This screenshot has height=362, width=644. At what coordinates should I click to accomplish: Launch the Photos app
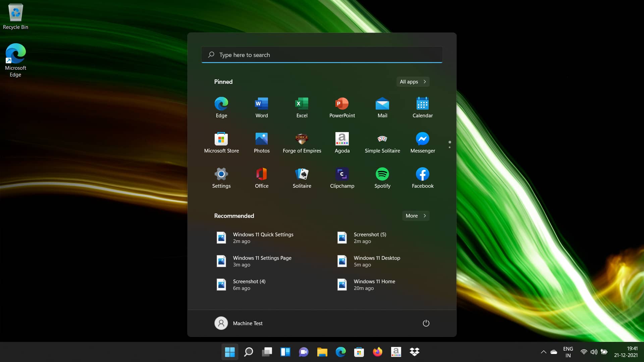[x=262, y=143]
